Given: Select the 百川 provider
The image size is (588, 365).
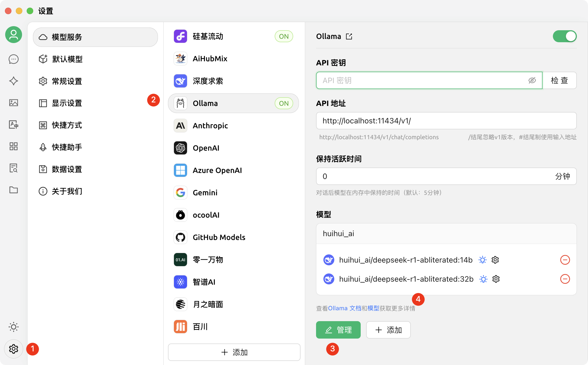Looking at the screenshot, I should pyautogui.click(x=233, y=327).
